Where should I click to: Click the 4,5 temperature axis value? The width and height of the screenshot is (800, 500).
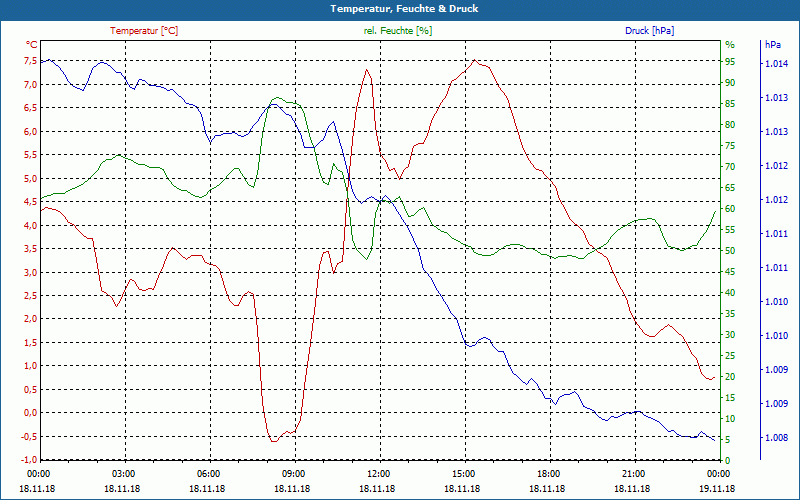30,202
